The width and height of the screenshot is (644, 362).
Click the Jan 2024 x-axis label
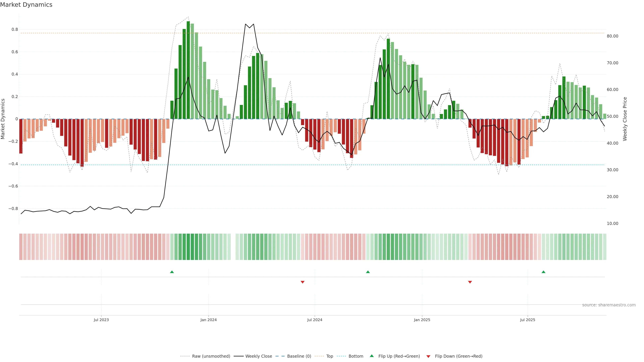(x=208, y=320)
